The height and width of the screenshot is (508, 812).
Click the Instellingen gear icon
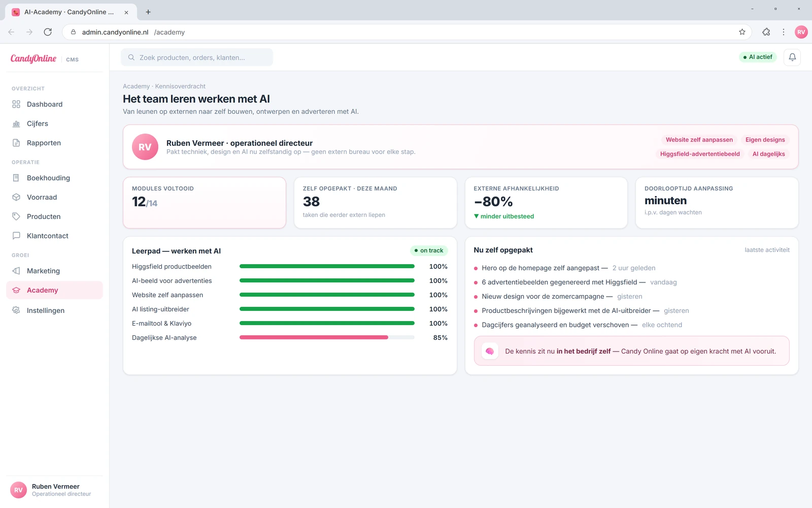click(16, 310)
